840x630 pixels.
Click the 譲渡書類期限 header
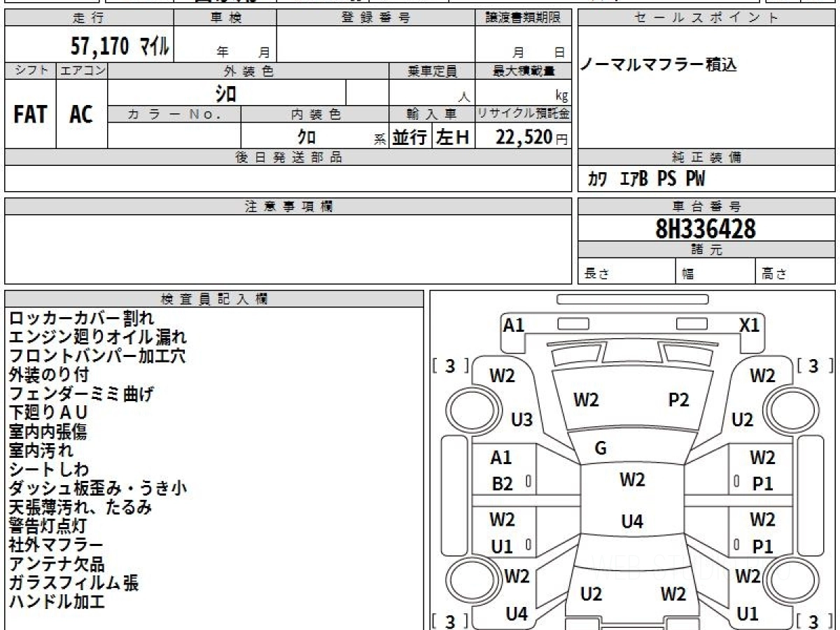point(524,18)
